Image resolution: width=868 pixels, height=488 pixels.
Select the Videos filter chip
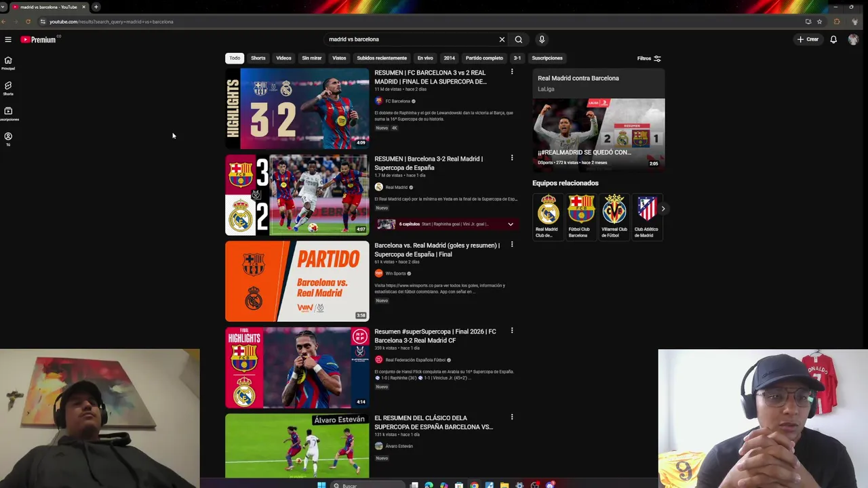pos(283,58)
